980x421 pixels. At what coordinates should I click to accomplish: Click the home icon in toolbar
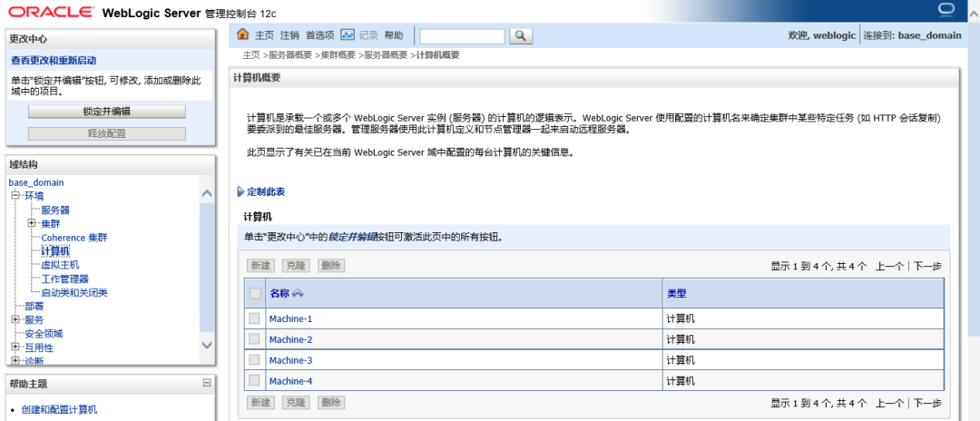click(x=243, y=34)
